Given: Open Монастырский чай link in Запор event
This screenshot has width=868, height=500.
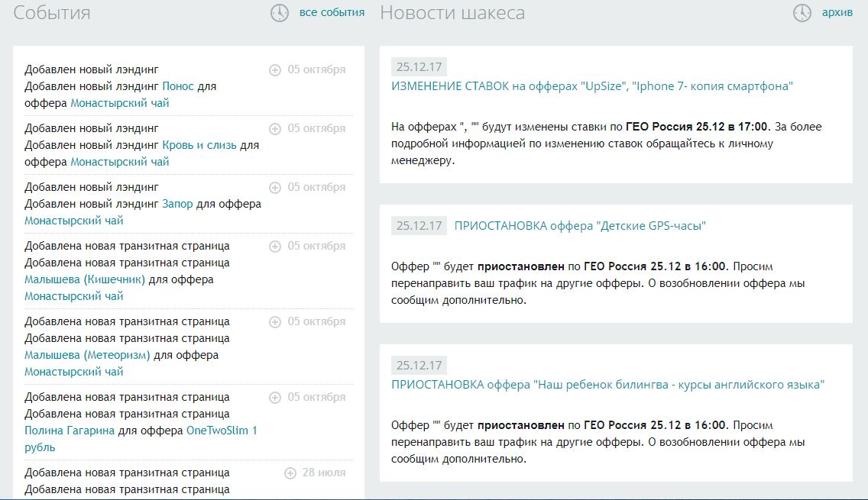Looking at the screenshot, I should (73, 220).
